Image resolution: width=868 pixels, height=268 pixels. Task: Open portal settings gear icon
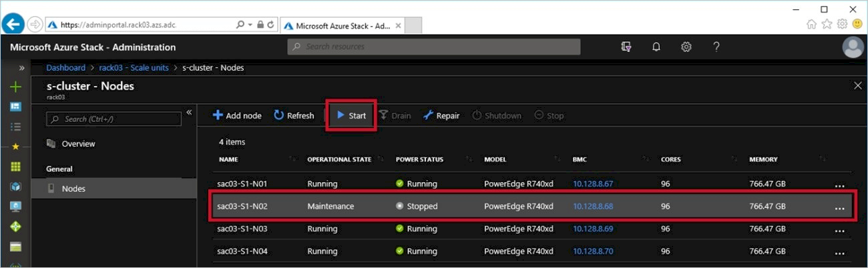(x=686, y=47)
